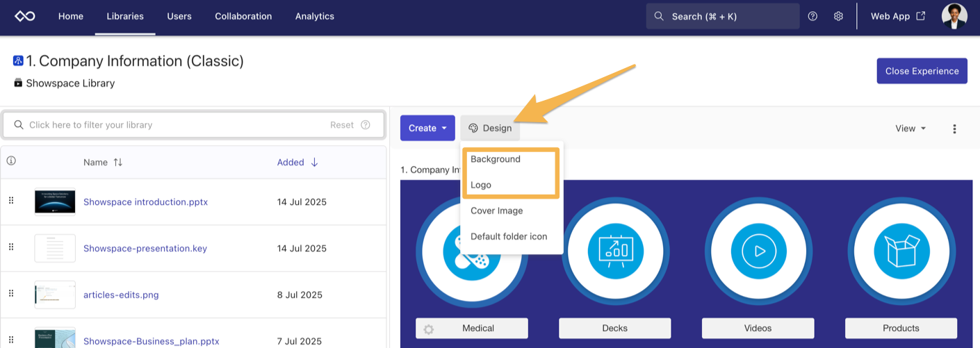This screenshot has width=980, height=348.
Task: Click the Decks presentation circle icon
Action: point(615,251)
